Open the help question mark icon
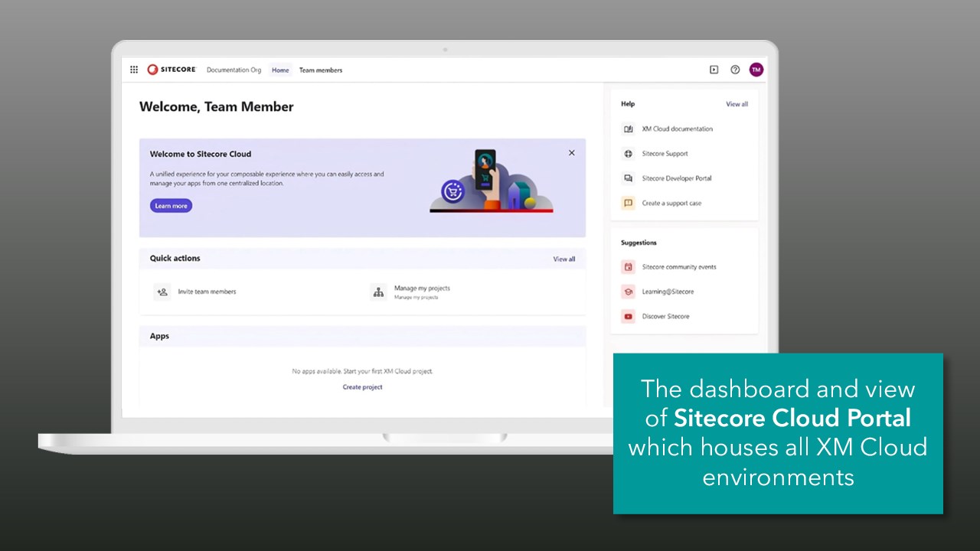The image size is (980, 551). 735,70
